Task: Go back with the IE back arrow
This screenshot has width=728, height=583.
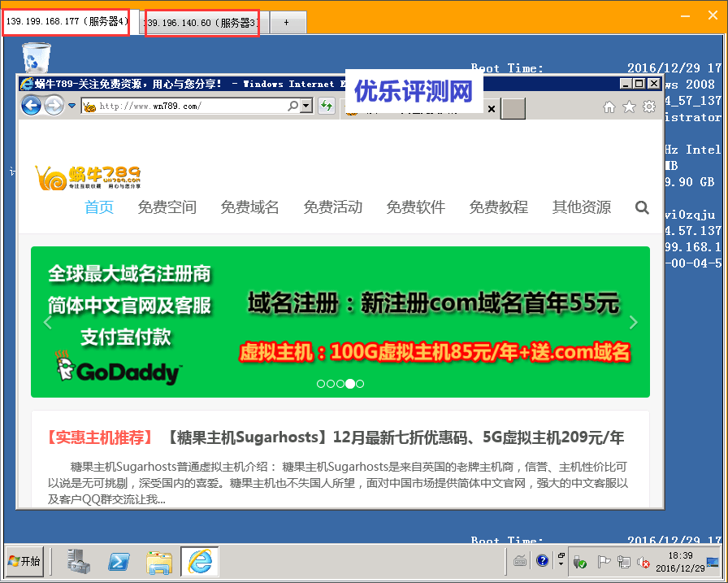Action: (x=31, y=106)
